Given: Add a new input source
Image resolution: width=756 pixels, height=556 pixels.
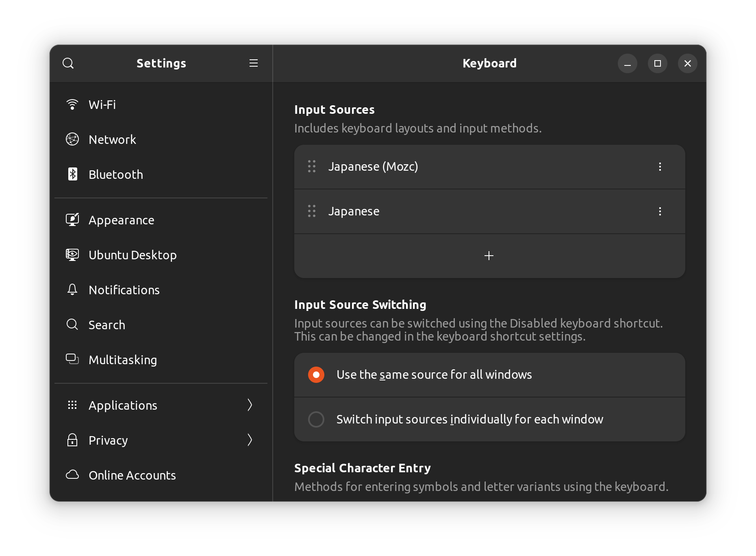Looking at the screenshot, I should coord(489,256).
